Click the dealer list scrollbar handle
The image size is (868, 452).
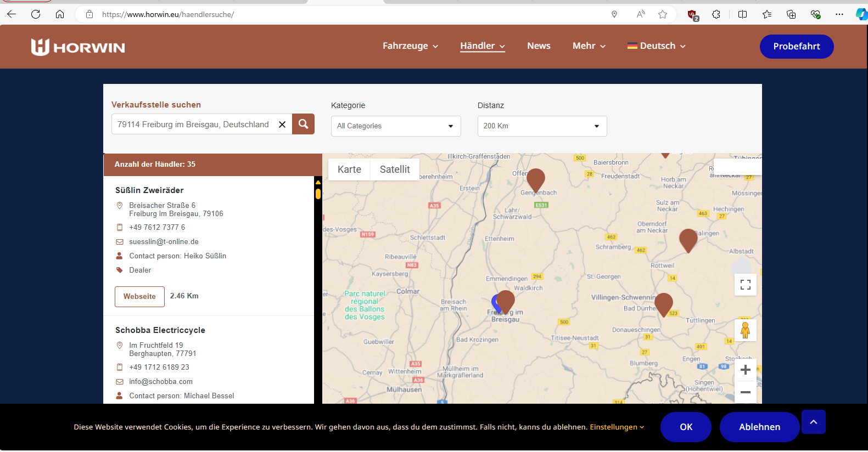(x=318, y=194)
